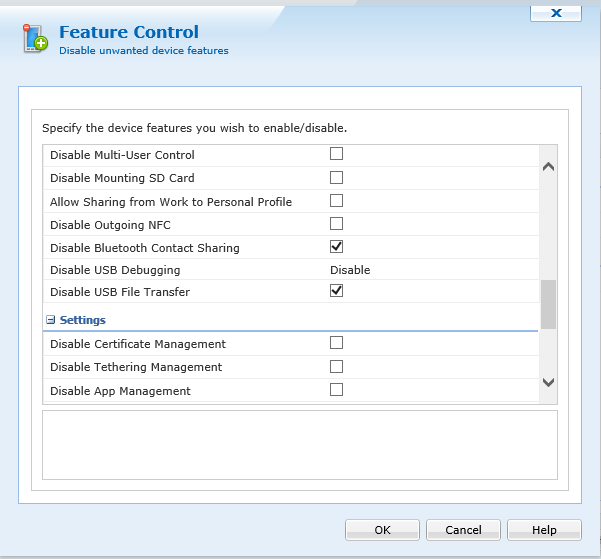Viewport: 601px width, 559px height.
Task: Enable Disable Tethering Management checkbox
Action: 336,366
